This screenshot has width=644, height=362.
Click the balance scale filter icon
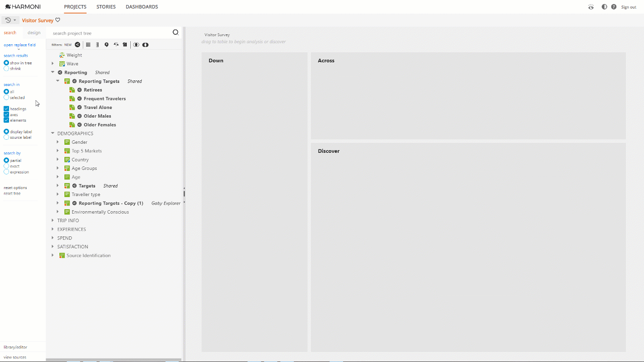click(116, 45)
